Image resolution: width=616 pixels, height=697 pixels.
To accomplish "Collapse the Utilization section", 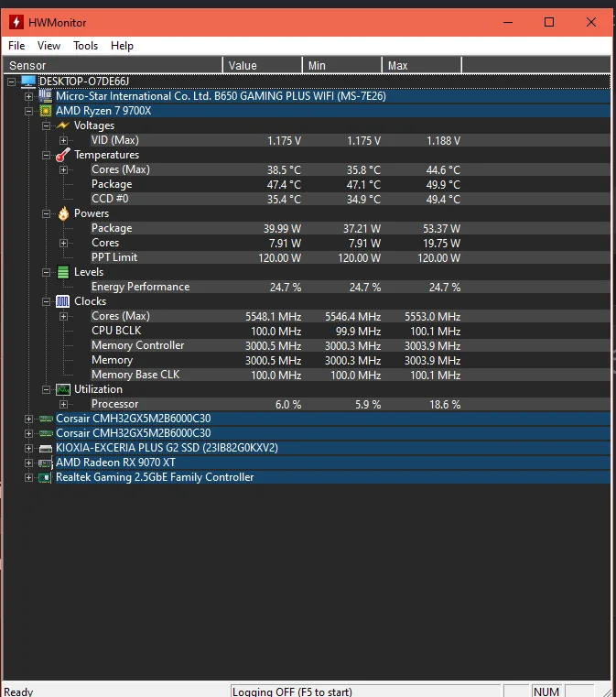I will pyautogui.click(x=46, y=390).
